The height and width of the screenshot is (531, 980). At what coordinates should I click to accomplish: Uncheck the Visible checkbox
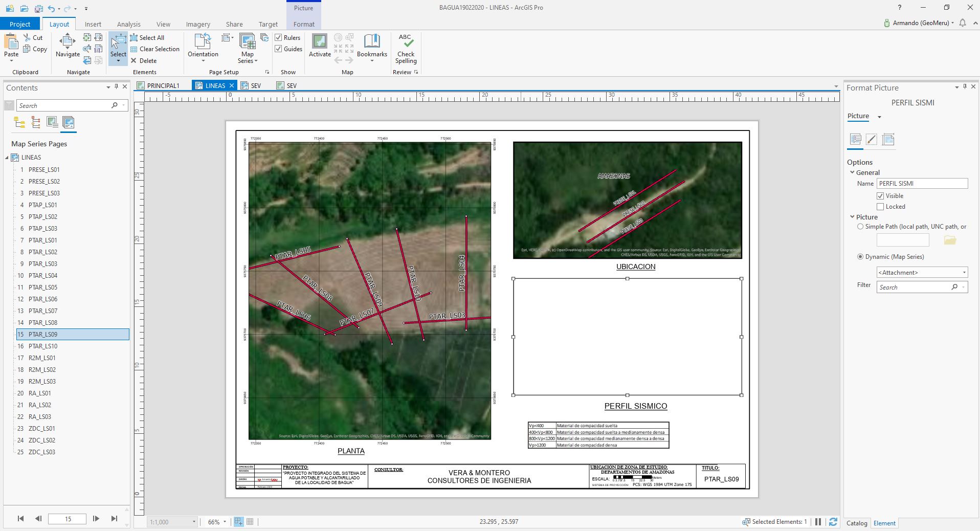tap(880, 196)
